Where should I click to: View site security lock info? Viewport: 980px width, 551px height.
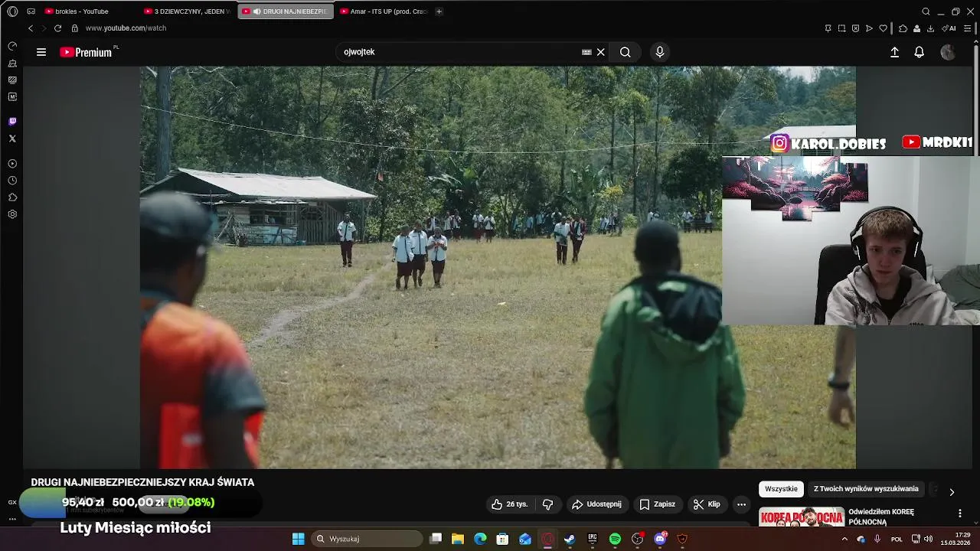point(74,28)
